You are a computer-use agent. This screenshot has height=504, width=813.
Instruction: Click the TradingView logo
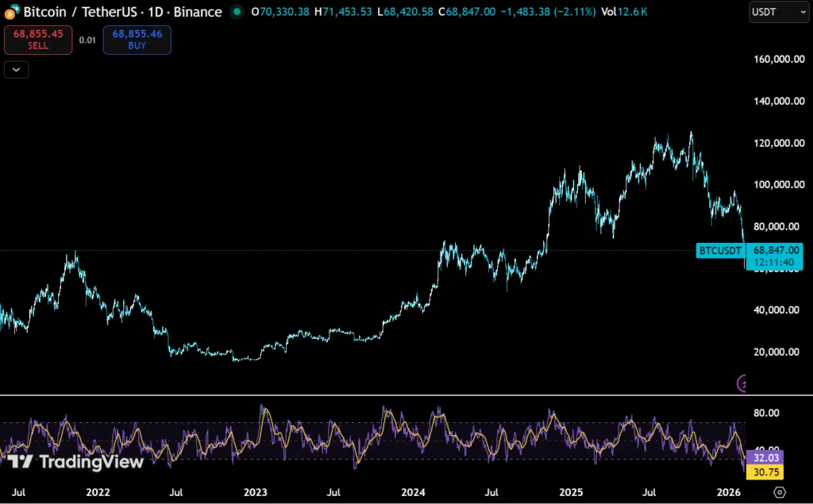click(x=76, y=462)
